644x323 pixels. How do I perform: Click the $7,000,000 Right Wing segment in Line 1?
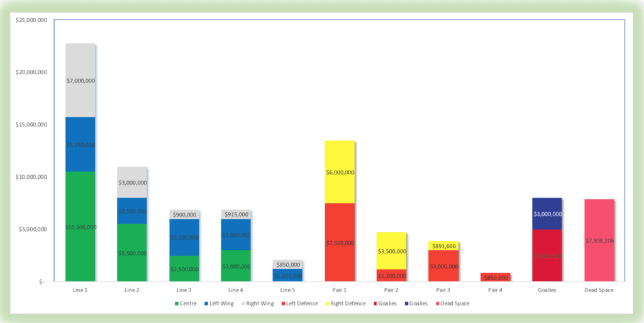click(x=80, y=81)
